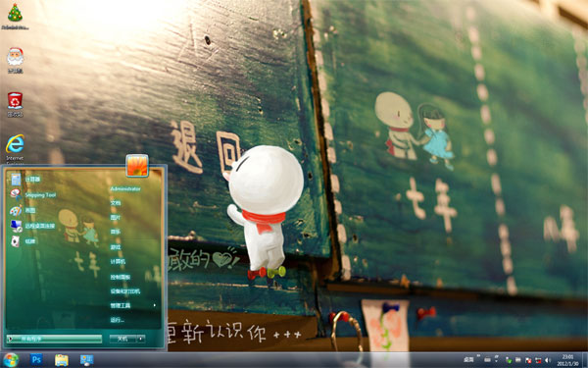Open the arrow menu next to Shut down
The width and height of the screenshot is (588, 368).
click(x=141, y=339)
